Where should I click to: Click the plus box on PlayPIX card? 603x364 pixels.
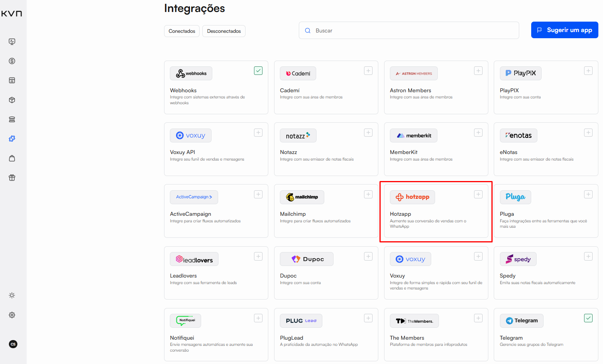(588, 71)
